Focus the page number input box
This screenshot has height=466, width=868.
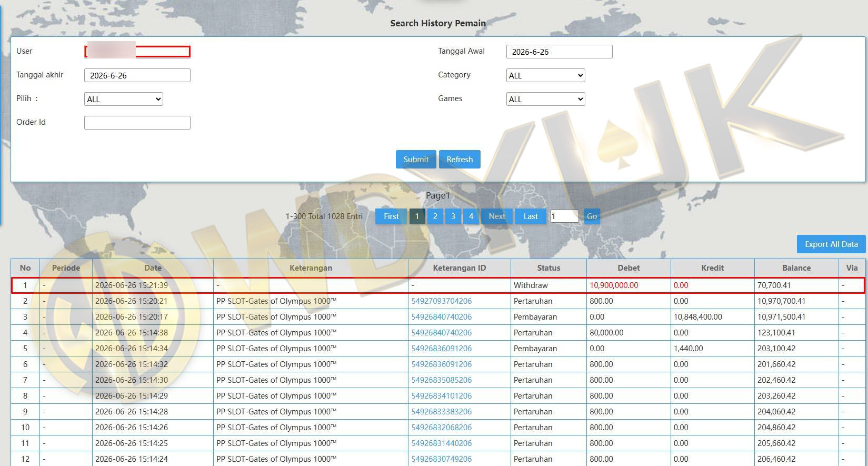pos(564,216)
